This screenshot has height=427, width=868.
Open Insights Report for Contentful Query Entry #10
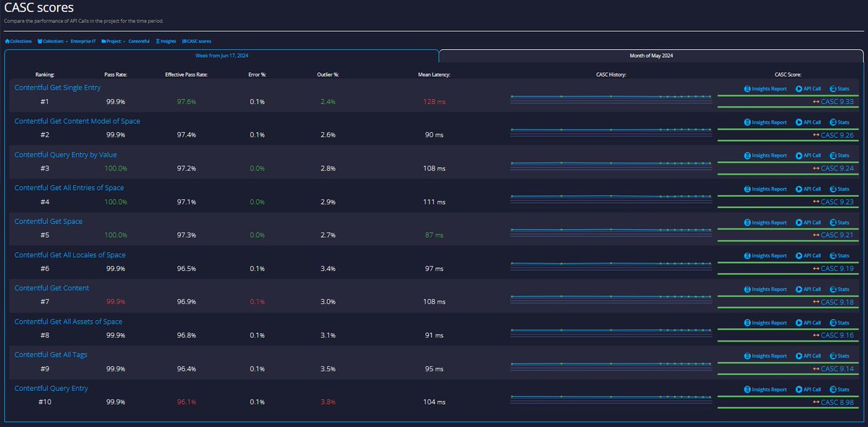[765, 389]
